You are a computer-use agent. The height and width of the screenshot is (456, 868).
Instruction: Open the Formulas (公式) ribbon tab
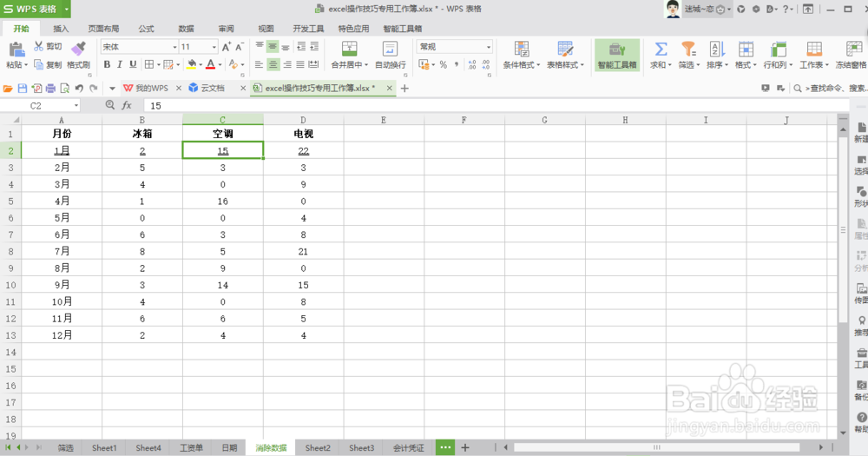(146, 29)
